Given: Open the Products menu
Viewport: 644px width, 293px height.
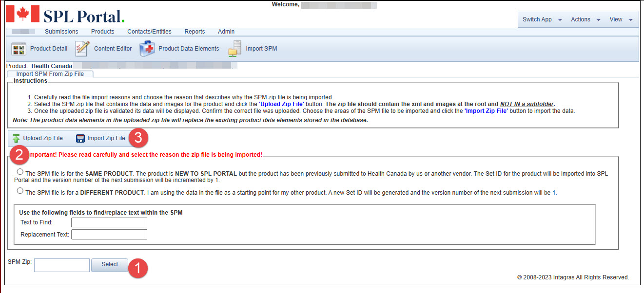Looking at the screenshot, I should (x=103, y=32).
